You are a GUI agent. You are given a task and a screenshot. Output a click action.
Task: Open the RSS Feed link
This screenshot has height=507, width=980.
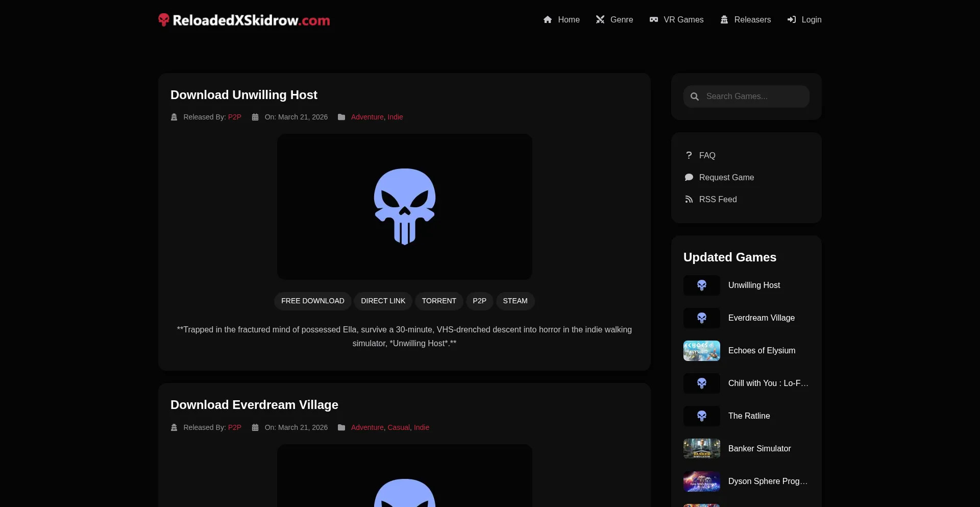pos(718,199)
